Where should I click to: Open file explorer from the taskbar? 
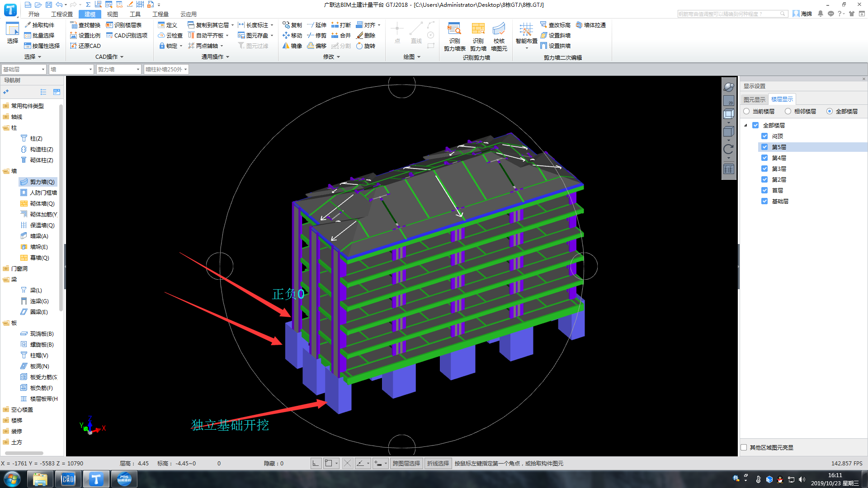40,479
